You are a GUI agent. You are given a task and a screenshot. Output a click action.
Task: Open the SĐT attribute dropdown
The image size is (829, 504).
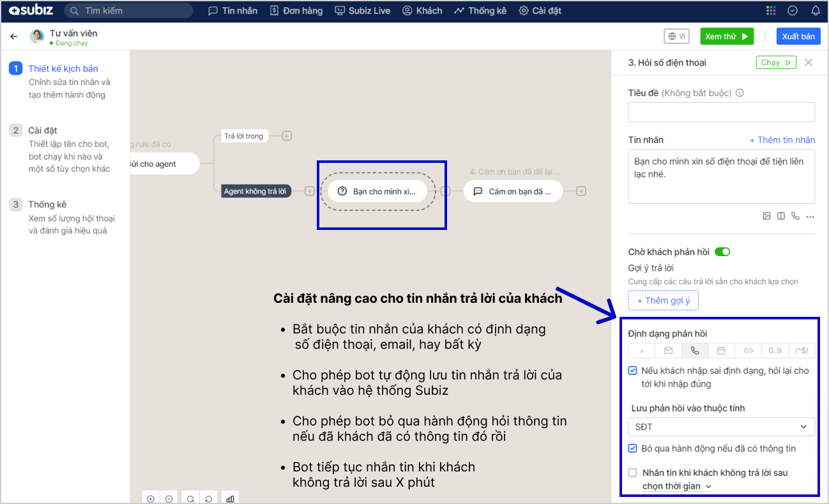(721, 427)
